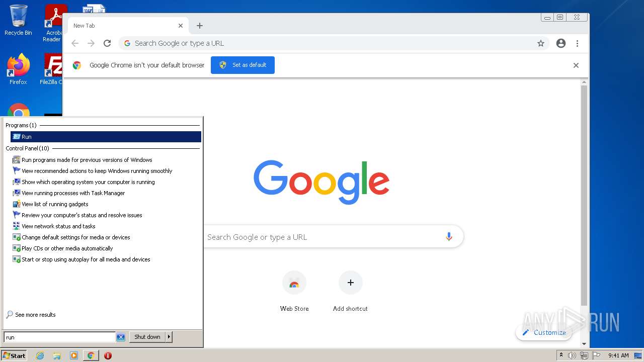The width and height of the screenshot is (644, 362).
Task: Start voice search with microphone icon
Action: click(449, 237)
